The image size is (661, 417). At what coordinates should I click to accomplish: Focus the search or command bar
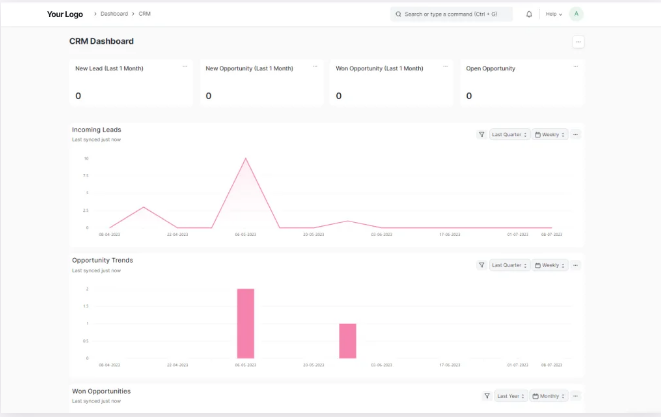(451, 14)
